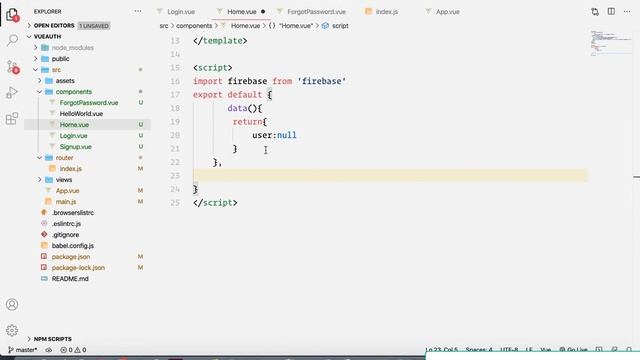Open errors and warnings count
This screenshot has width=640, height=360.
click(x=73, y=350)
